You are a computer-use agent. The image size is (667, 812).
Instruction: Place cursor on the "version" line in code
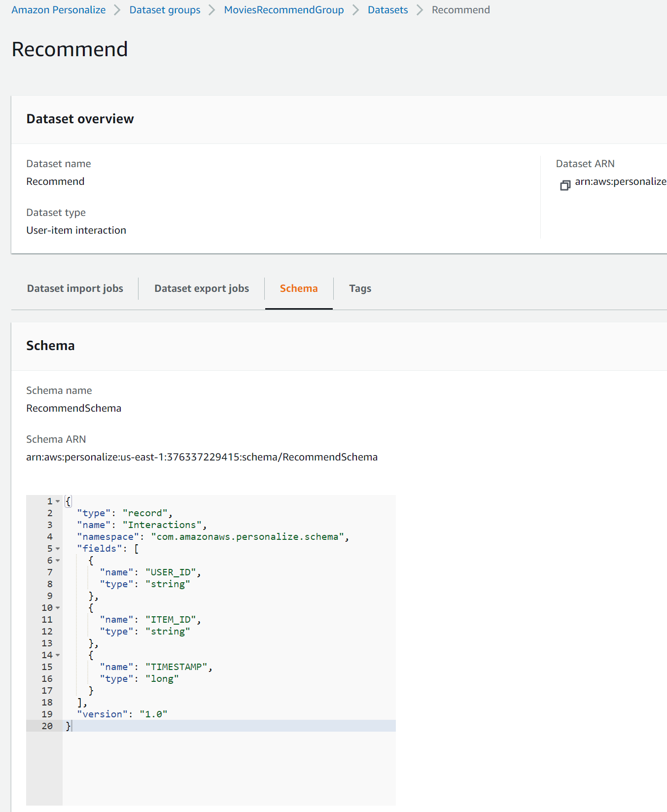coord(122,714)
